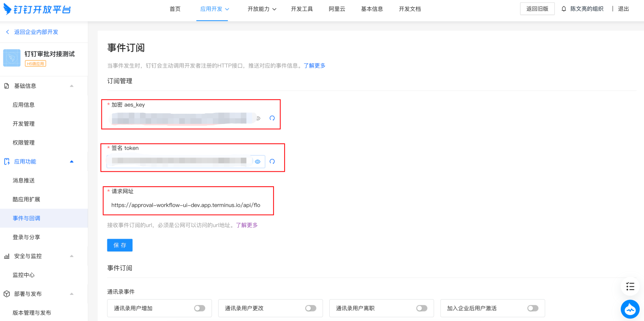Click 了解更多 beside the url地址 hint
This screenshot has height=321, width=644.
tap(247, 225)
